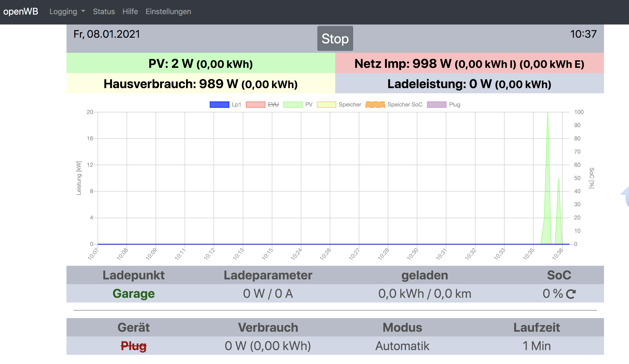Click the SoC refresh icon
Screen dimensions: 629x364
571,294
